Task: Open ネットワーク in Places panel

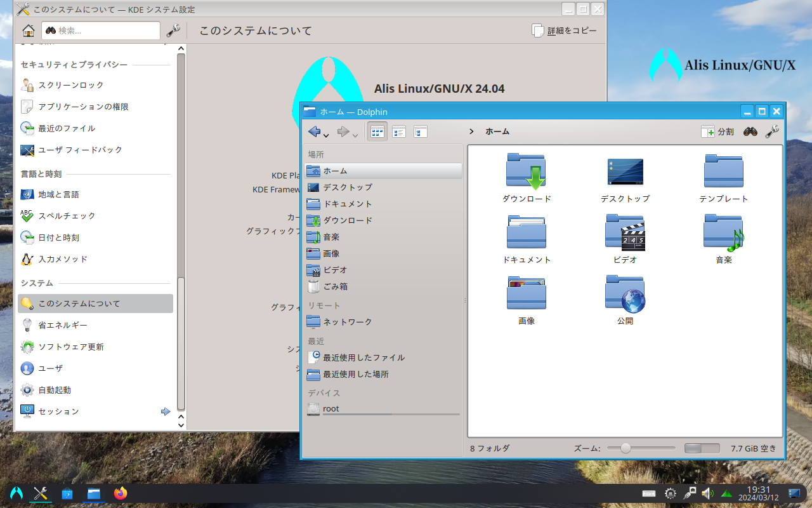Action: pos(383,322)
